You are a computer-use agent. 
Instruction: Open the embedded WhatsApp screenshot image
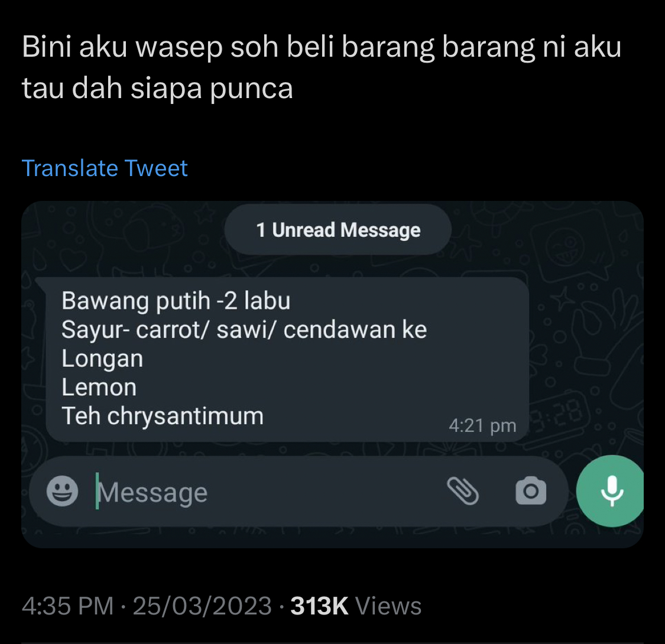pyautogui.click(x=332, y=375)
